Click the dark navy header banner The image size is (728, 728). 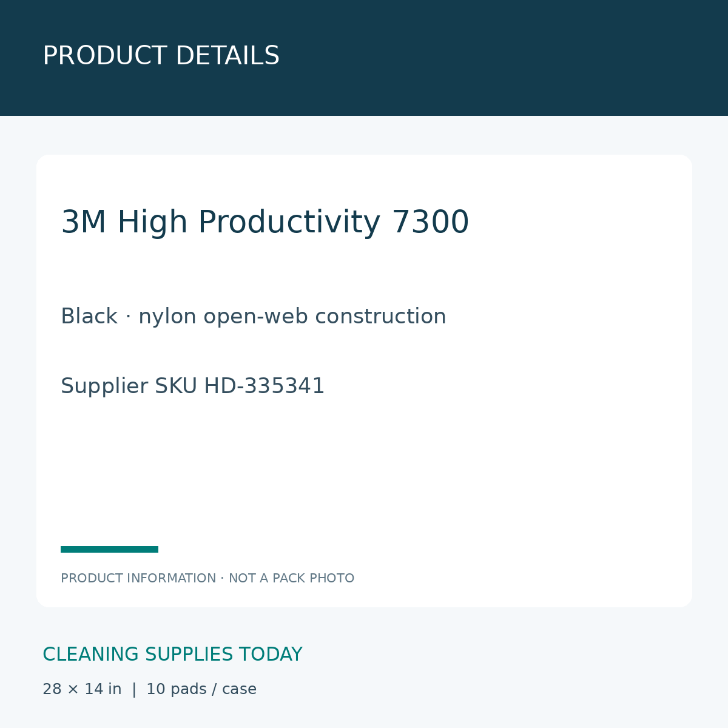(364, 58)
